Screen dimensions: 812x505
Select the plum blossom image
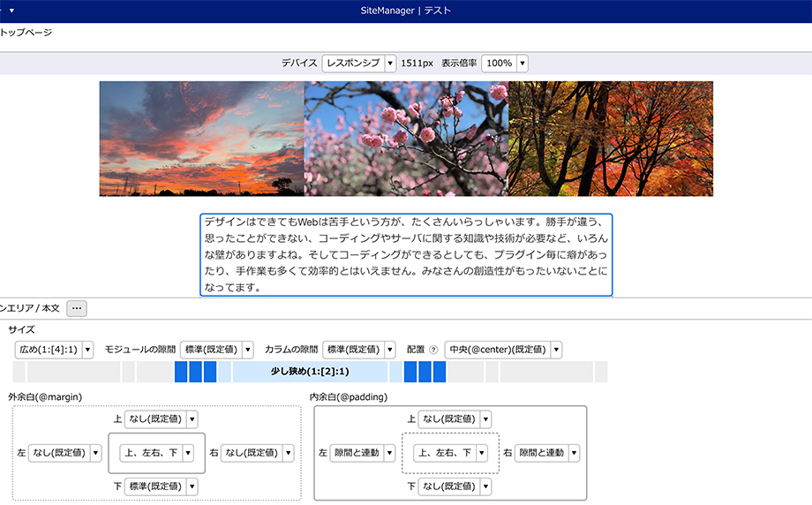[x=406, y=139]
